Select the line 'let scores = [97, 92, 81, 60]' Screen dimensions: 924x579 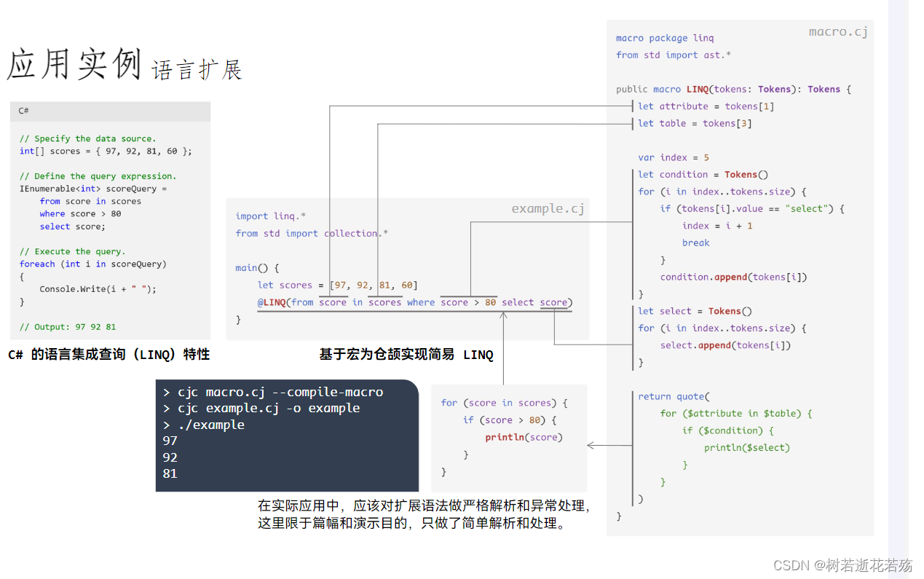(338, 285)
